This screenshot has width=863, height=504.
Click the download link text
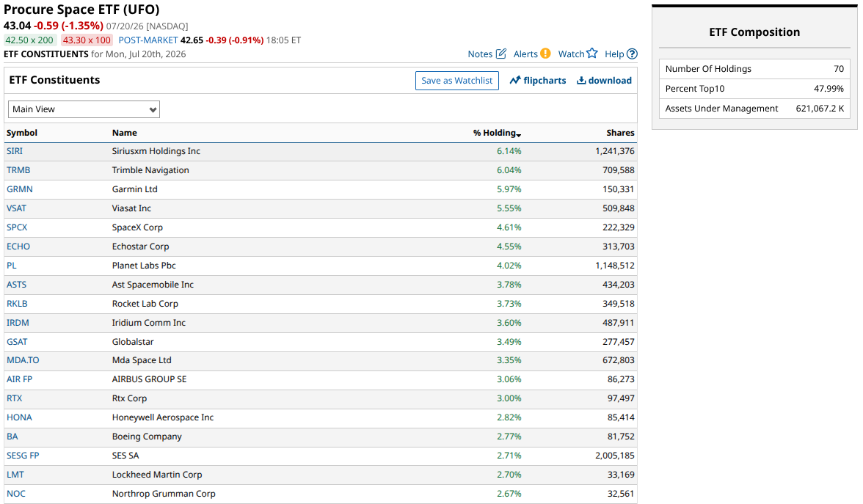[610, 81]
